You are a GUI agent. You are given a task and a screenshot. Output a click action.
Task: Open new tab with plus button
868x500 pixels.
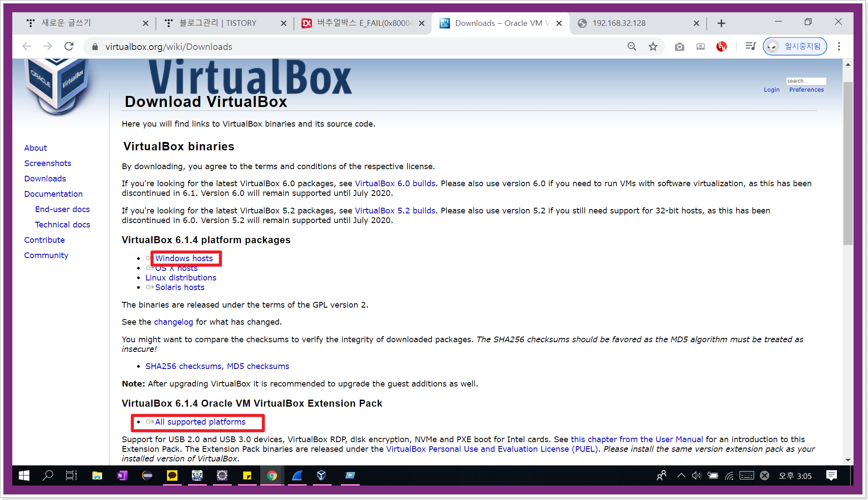click(721, 23)
